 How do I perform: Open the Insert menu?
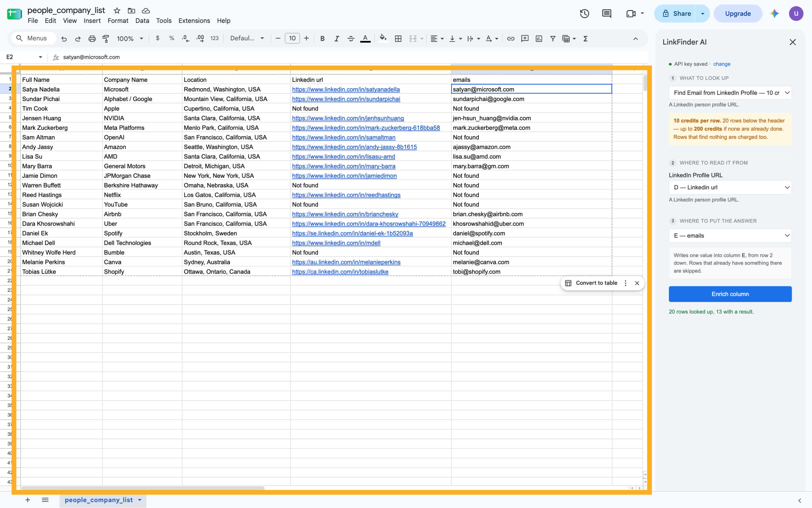tap(92, 21)
